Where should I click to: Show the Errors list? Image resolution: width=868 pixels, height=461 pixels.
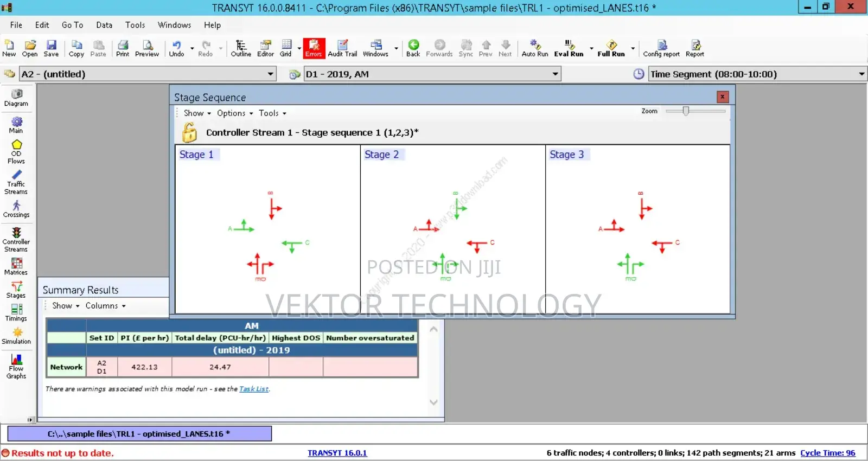314,48
